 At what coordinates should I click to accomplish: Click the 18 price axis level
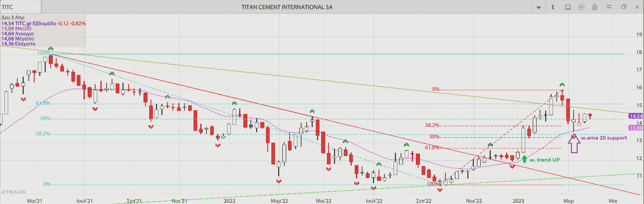tap(639, 52)
